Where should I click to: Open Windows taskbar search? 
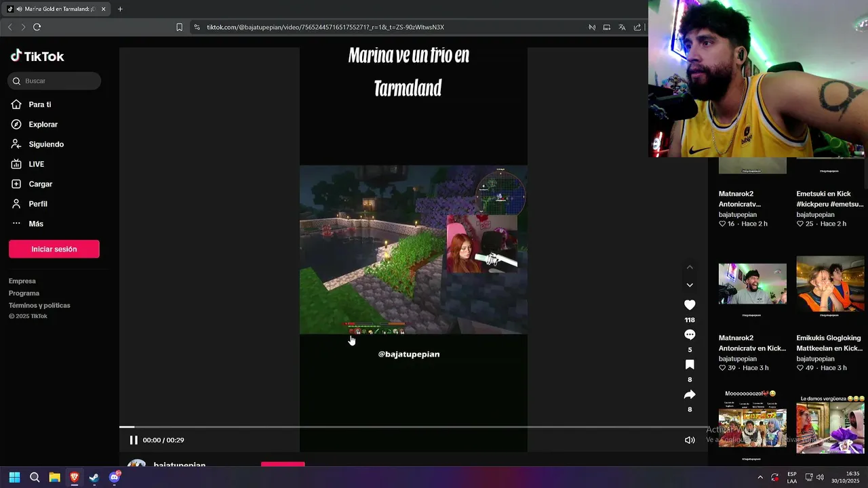(35, 477)
